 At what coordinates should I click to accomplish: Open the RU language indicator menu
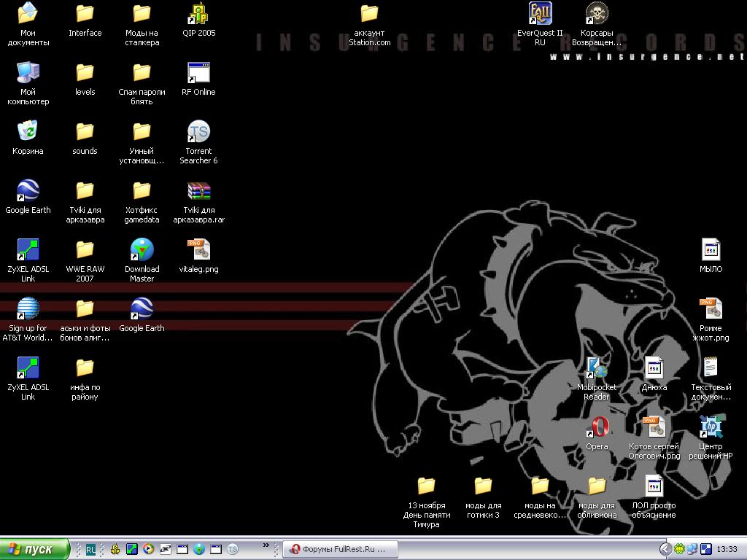[90, 549]
